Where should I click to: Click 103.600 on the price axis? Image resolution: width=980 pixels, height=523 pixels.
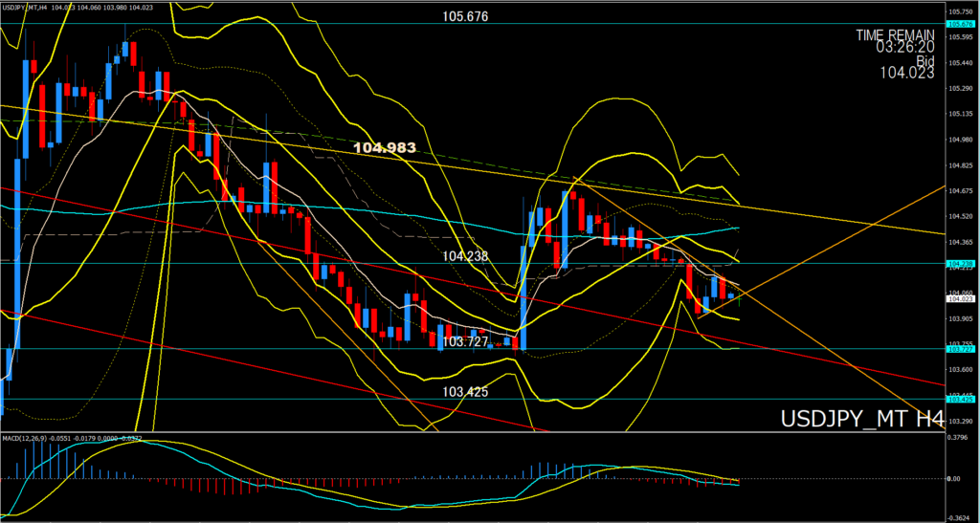pos(960,370)
